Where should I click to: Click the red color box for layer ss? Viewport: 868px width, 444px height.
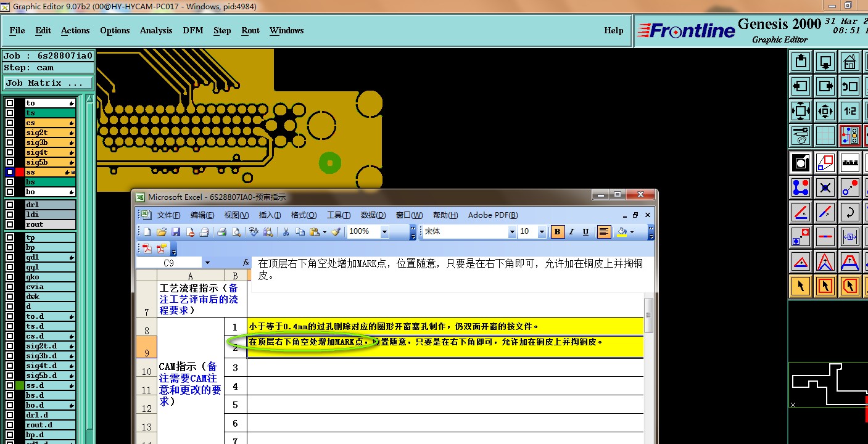(20, 172)
